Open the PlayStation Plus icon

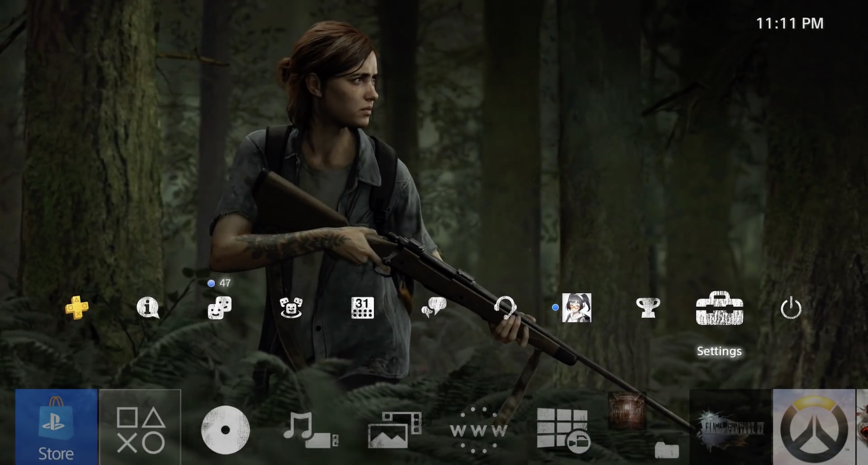tap(76, 308)
